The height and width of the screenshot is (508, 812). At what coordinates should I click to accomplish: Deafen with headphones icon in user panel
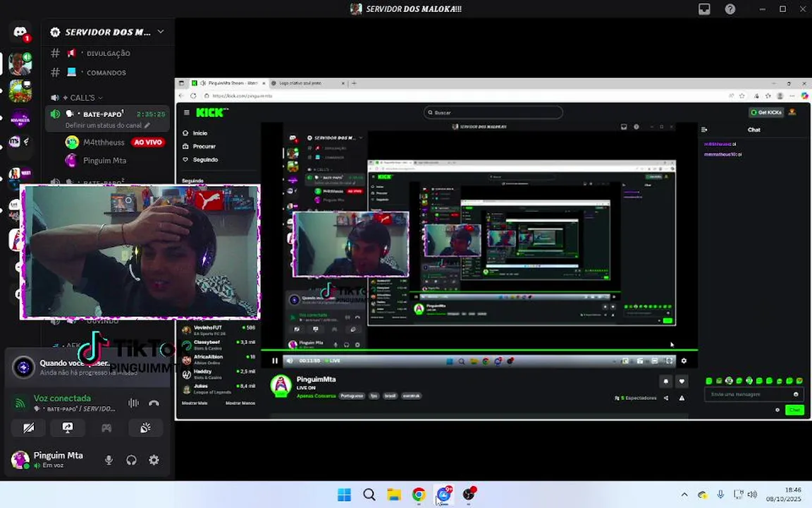[132, 460]
